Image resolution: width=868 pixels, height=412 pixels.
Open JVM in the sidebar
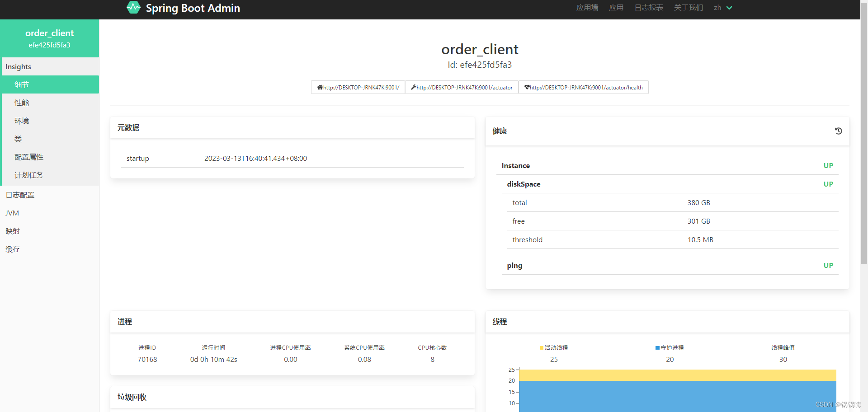50,213
